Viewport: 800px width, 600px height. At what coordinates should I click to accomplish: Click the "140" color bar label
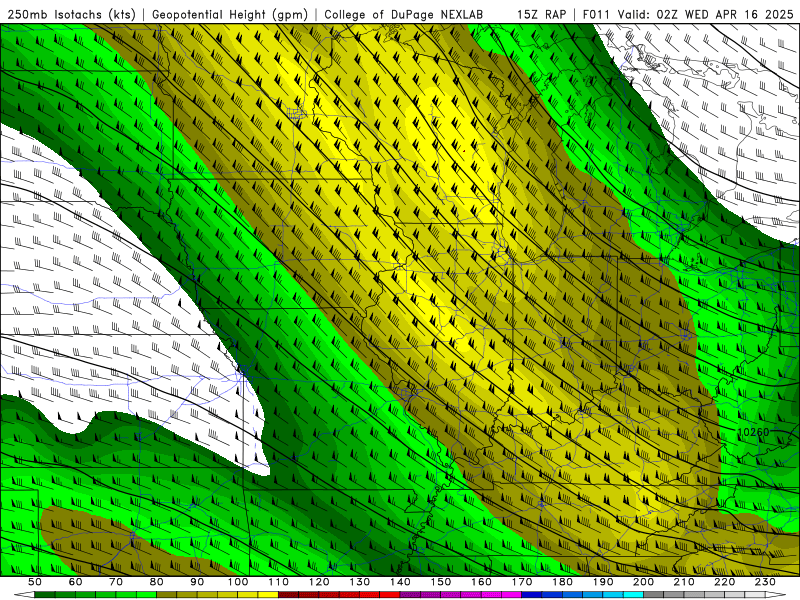point(400,582)
